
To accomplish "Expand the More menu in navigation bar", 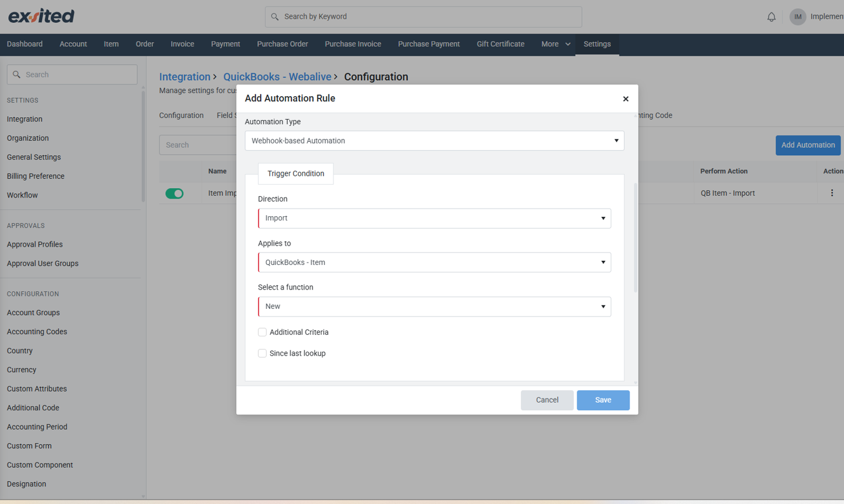I will (556, 45).
